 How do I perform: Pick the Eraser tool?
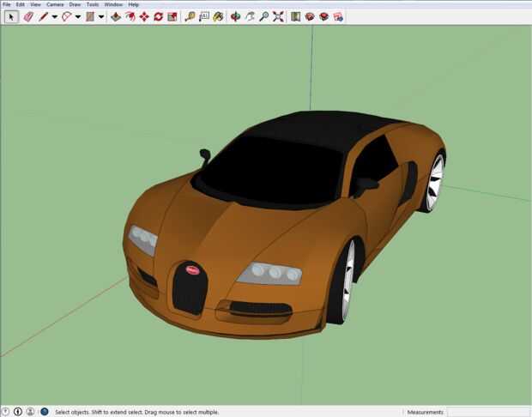tap(27, 16)
